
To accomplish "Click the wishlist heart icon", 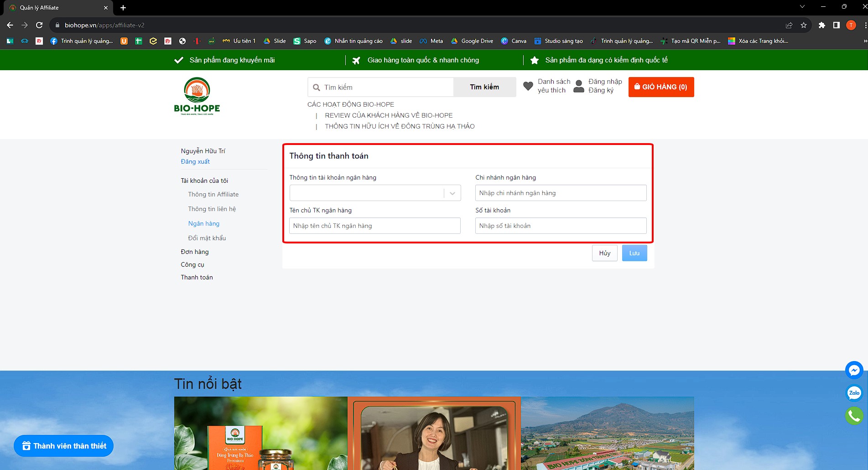I will [528, 86].
